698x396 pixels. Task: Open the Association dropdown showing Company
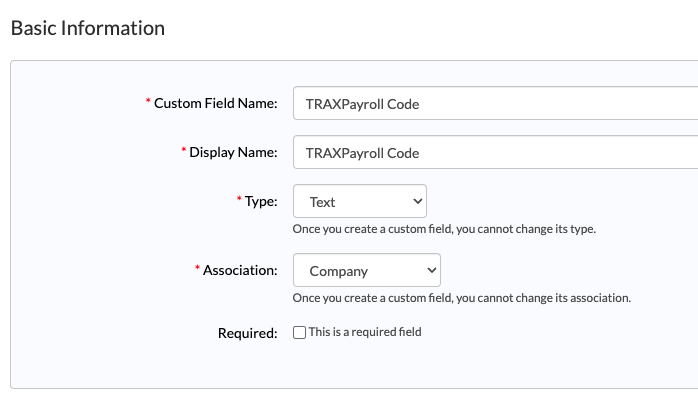(367, 270)
